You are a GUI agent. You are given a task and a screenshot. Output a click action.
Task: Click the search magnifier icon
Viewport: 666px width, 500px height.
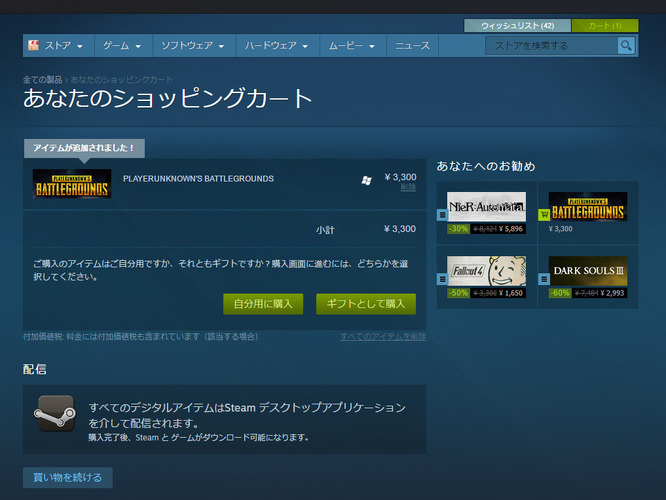pyautogui.click(x=626, y=45)
